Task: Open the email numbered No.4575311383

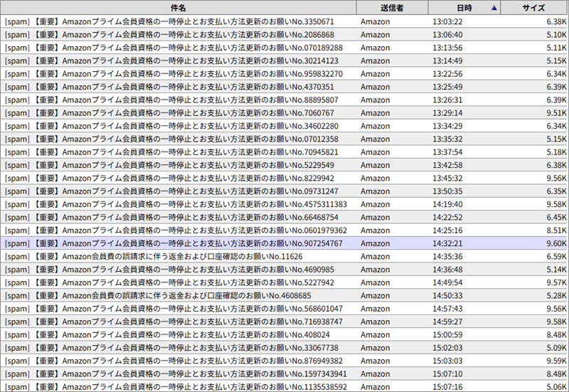Action: [x=178, y=204]
